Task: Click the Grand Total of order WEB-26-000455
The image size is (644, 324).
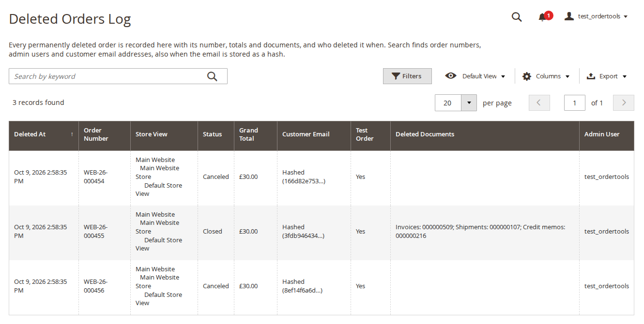Action: 248,232
